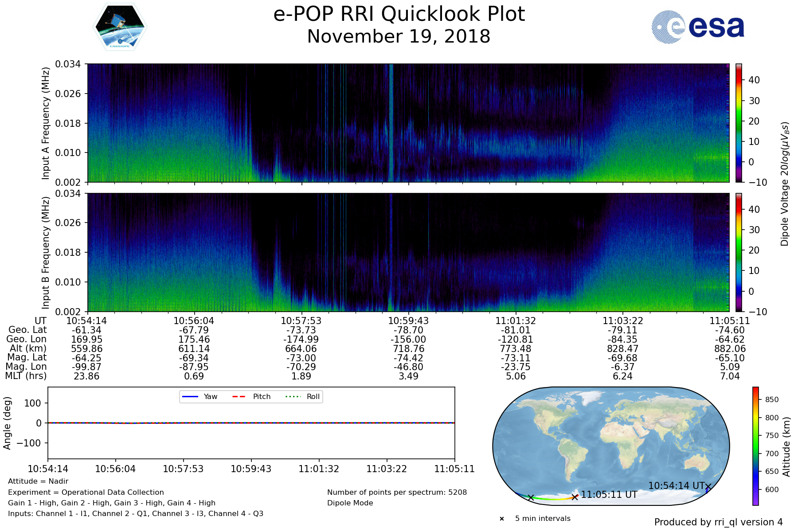The width and height of the screenshot is (798, 532).
Task: Select the red dashed Pitch legend entry
Action: [251, 396]
